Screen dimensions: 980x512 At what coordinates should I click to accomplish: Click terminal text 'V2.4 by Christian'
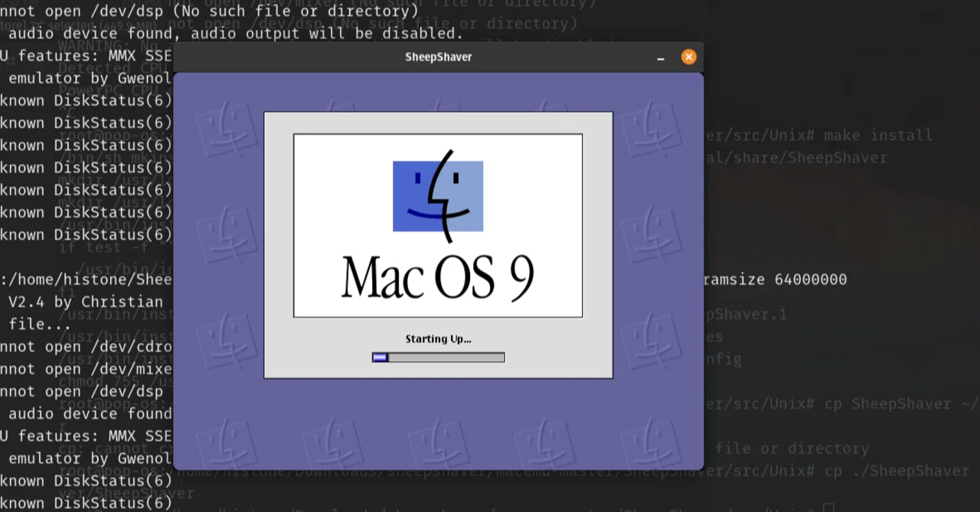point(86,302)
